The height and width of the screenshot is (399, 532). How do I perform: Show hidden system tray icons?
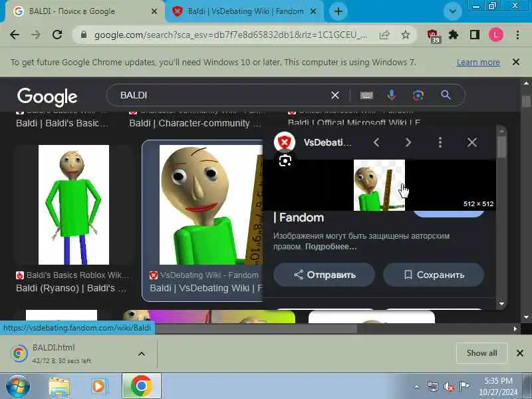point(417,386)
